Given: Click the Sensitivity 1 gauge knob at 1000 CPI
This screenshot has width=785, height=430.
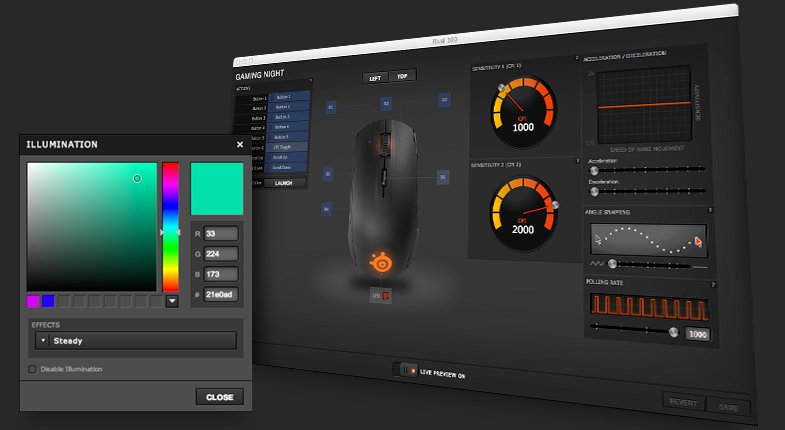Looking at the screenshot, I should click(x=501, y=88).
